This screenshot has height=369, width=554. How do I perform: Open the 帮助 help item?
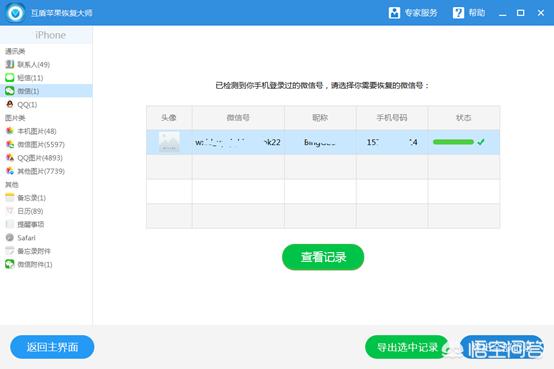(x=468, y=13)
